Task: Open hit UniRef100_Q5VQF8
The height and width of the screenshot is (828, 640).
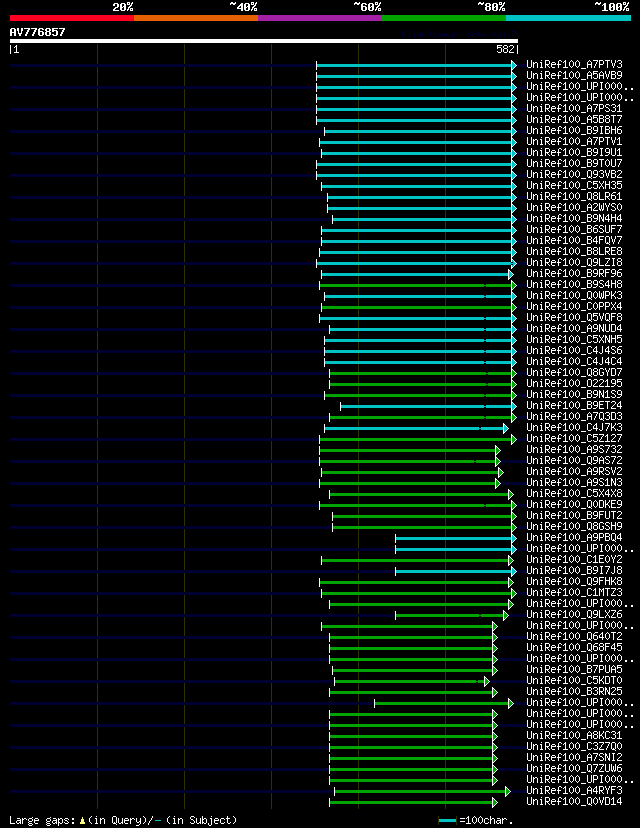Action: tap(574, 317)
